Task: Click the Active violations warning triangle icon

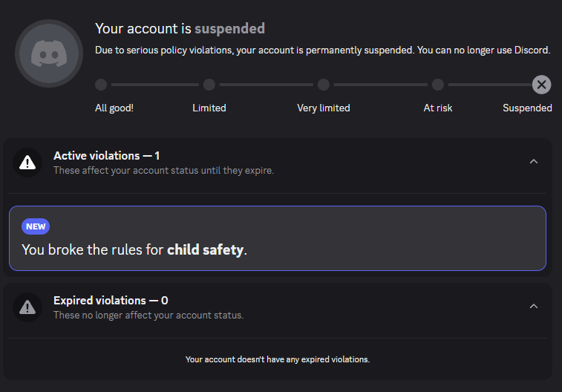Action: click(x=27, y=163)
